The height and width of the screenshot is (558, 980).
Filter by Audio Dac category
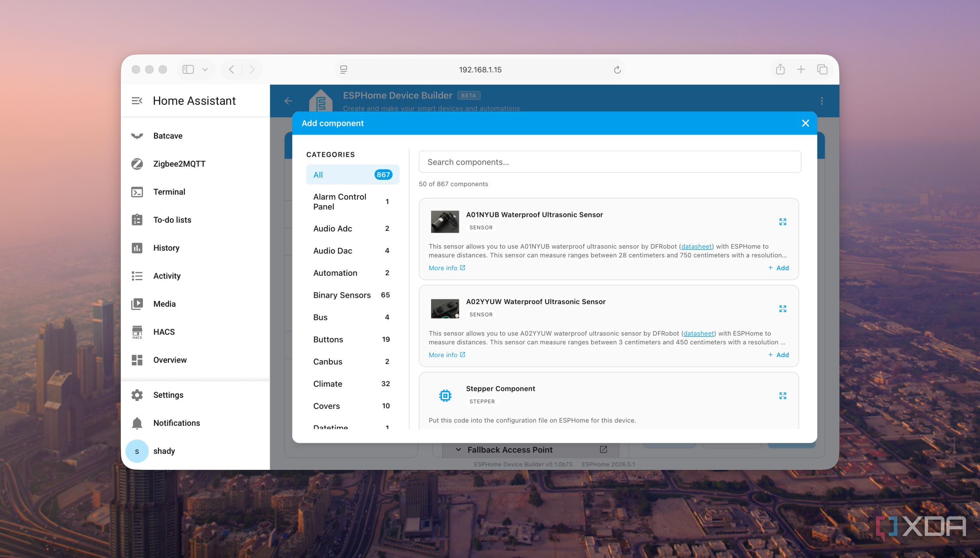tap(353, 251)
